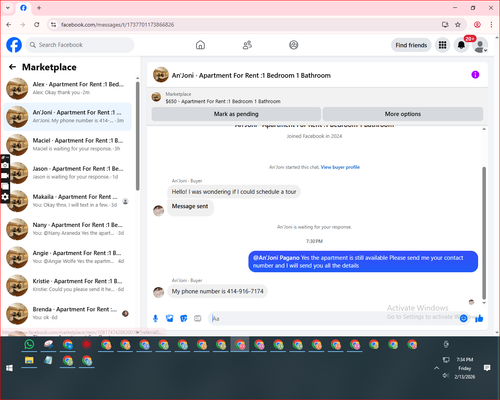Click the address bar URL
The width and height of the screenshot is (500, 400).
point(117,25)
